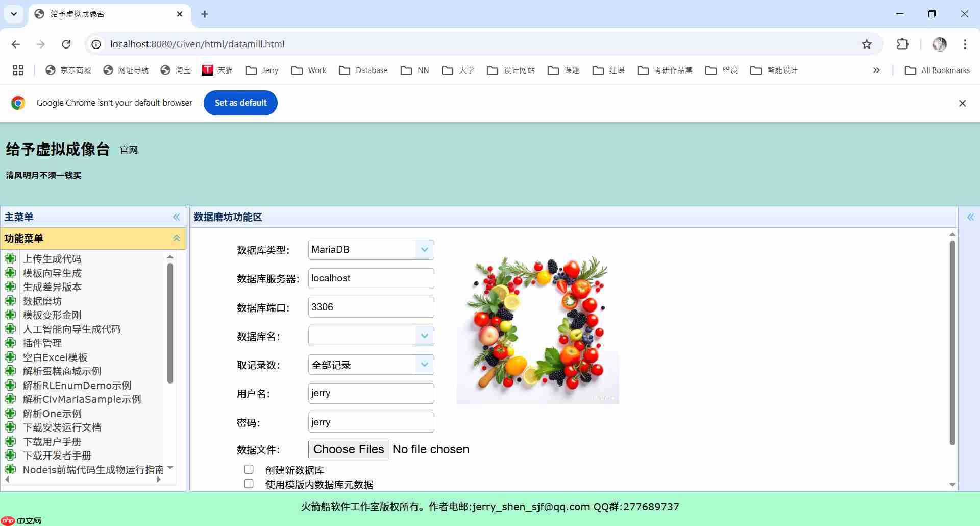Open the 京东商城 bookmark
The height and width of the screenshot is (526, 980).
[x=68, y=70]
